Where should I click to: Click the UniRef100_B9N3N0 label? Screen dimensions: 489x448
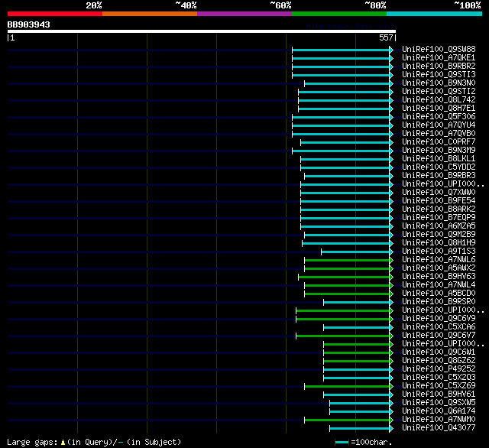[x=439, y=83]
